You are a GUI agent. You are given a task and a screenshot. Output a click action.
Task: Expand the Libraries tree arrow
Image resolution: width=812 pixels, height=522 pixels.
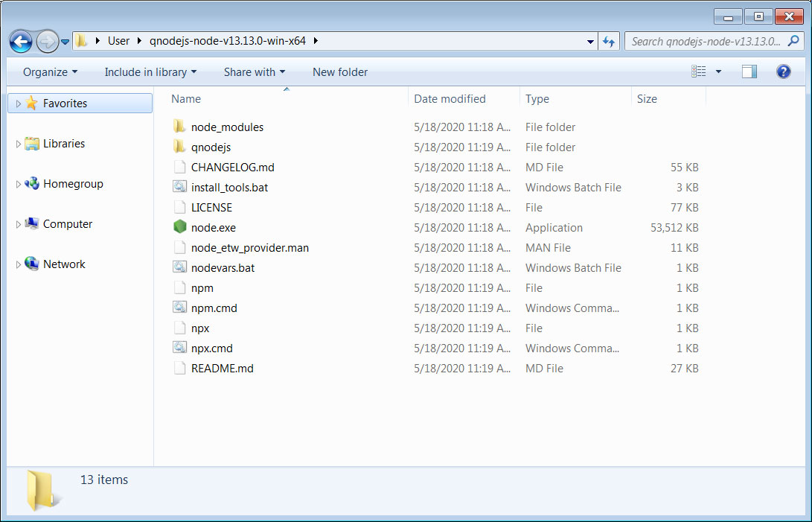click(x=18, y=144)
